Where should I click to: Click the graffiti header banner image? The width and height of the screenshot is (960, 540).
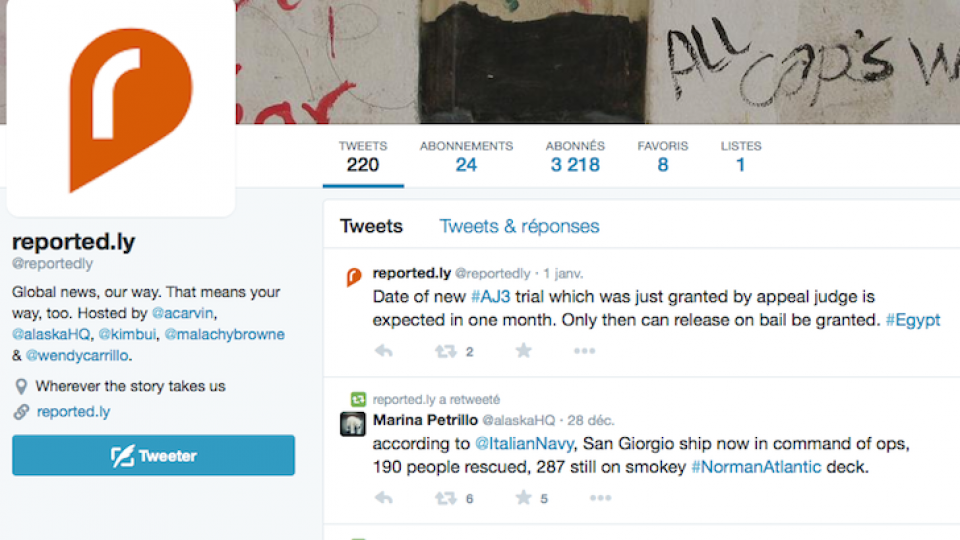point(598,61)
